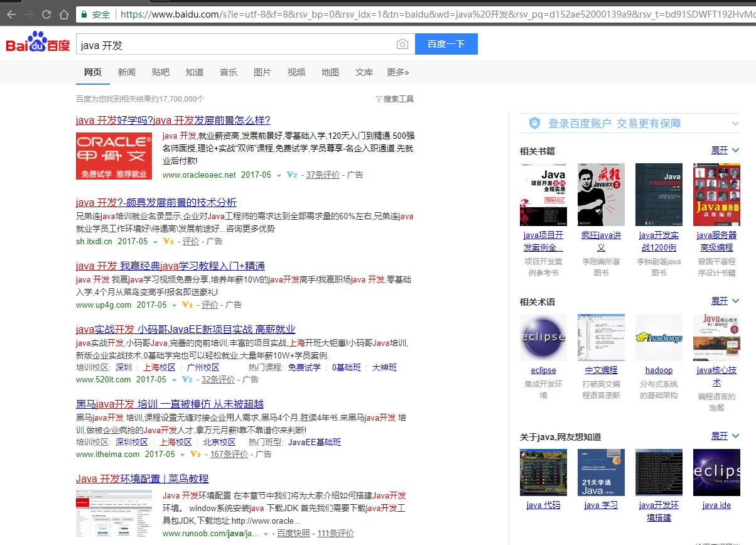Click the browser address bar URL
The width and height of the screenshot is (756, 545).
click(436, 14)
